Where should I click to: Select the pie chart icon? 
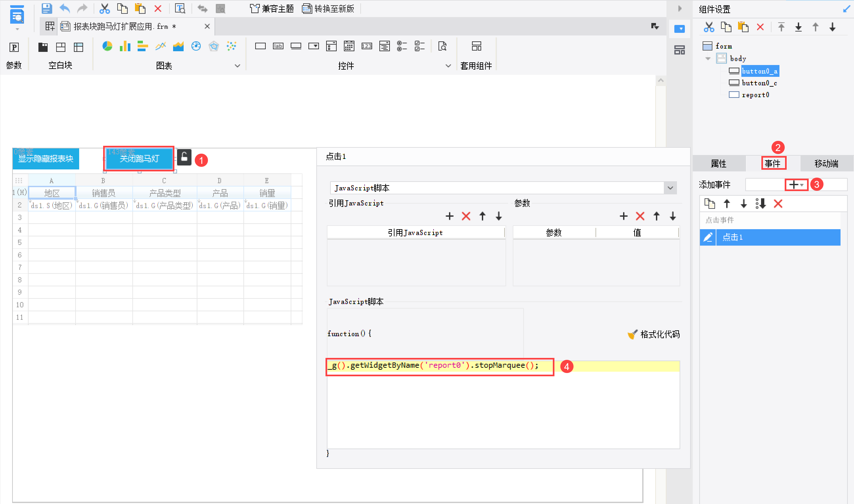coord(107,46)
